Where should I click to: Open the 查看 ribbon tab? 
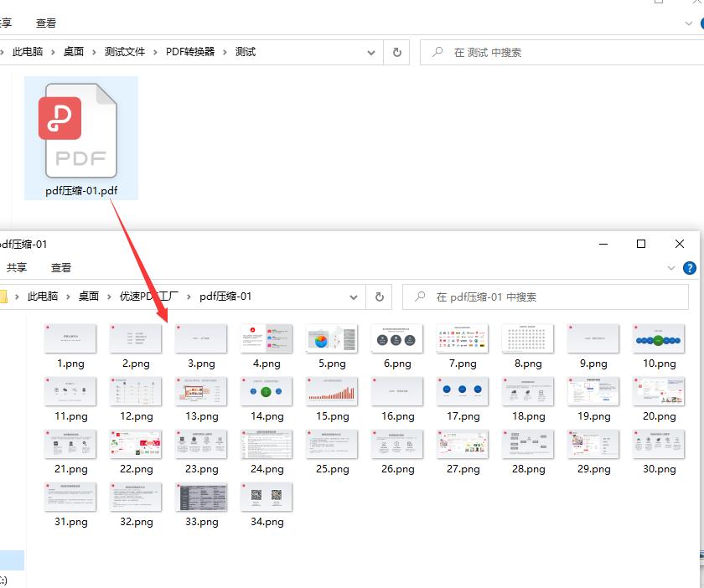tap(47, 23)
